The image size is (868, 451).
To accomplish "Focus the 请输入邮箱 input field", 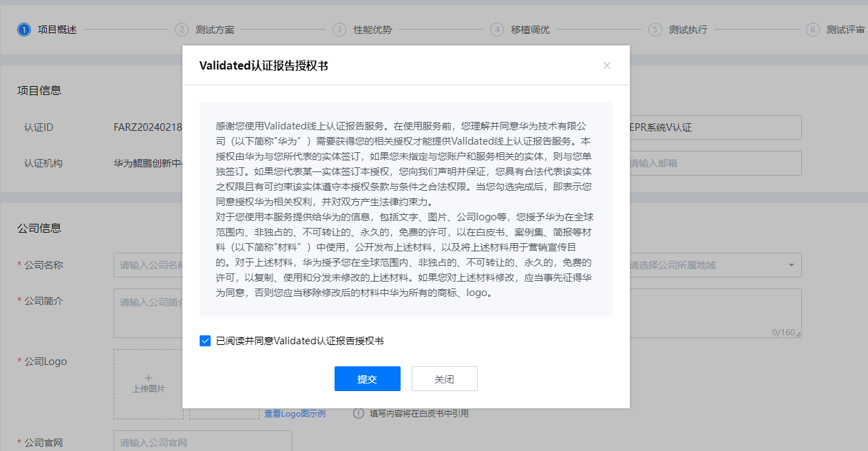I will [715, 163].
